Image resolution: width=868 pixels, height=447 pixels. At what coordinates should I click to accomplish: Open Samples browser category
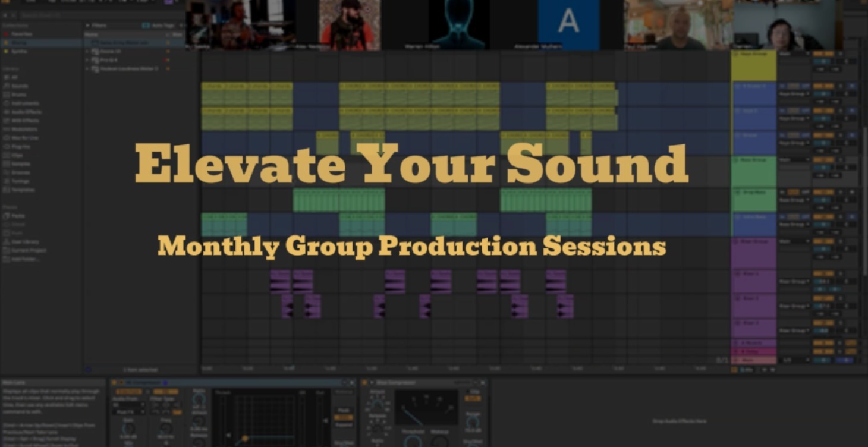(20, 163)
